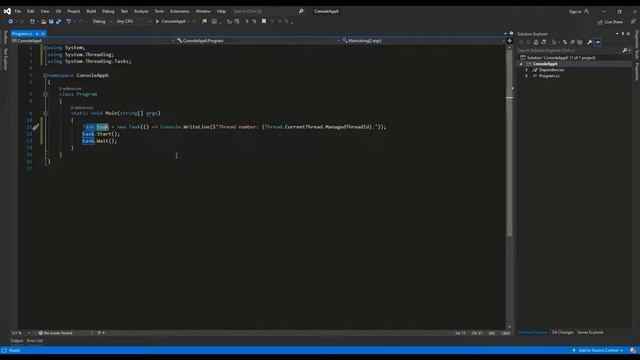Open the Any CPU platform dropdown
Viewport: 640px width, 360px height.
[x=133, y=21]
